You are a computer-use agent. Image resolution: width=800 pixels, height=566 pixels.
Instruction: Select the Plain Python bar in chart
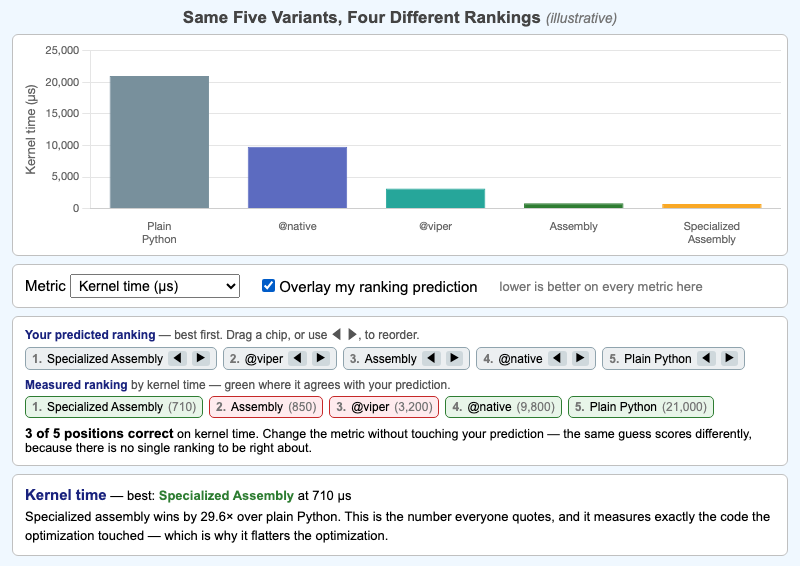[x=159, y=142]
